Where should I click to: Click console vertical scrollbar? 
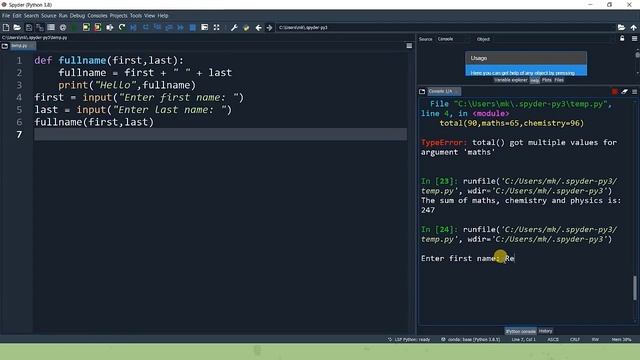coord(635,288)
